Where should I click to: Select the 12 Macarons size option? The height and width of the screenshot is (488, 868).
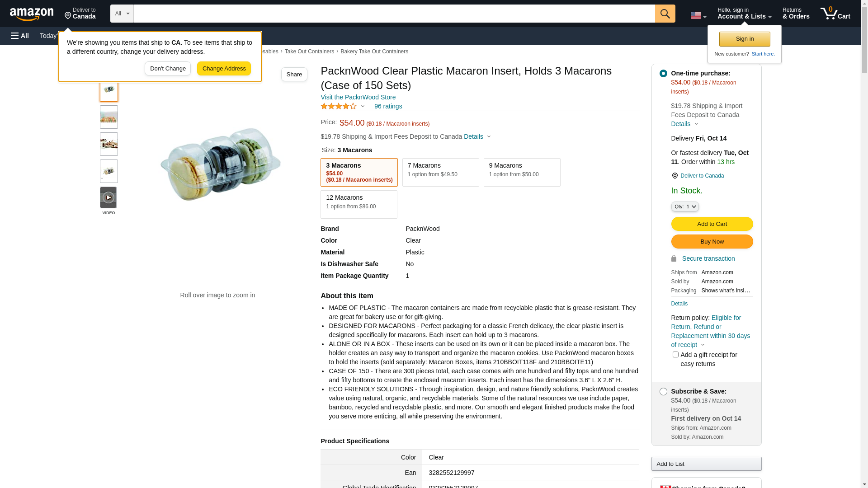pyautogui.click(x=359, y=204)
